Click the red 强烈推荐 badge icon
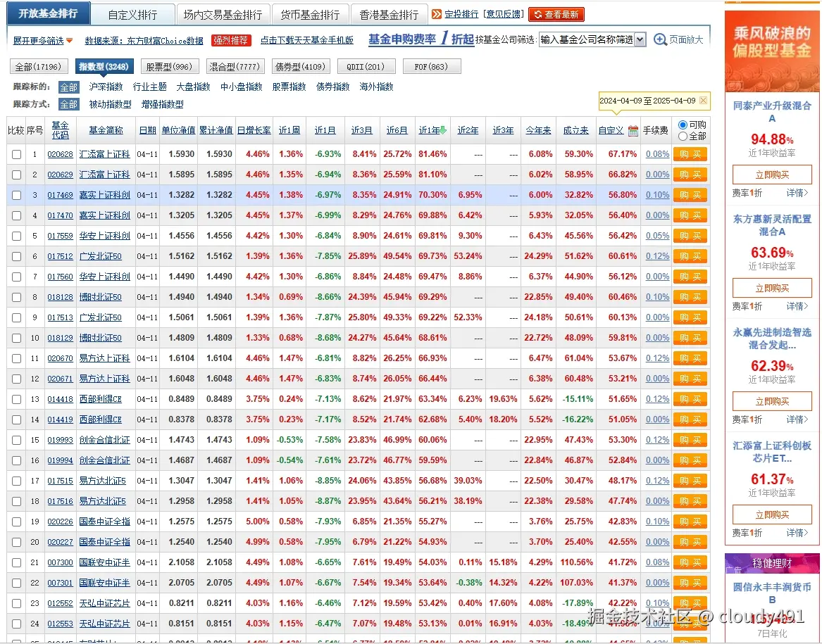This screenshot has width=822, height=644. coord(231,40)
